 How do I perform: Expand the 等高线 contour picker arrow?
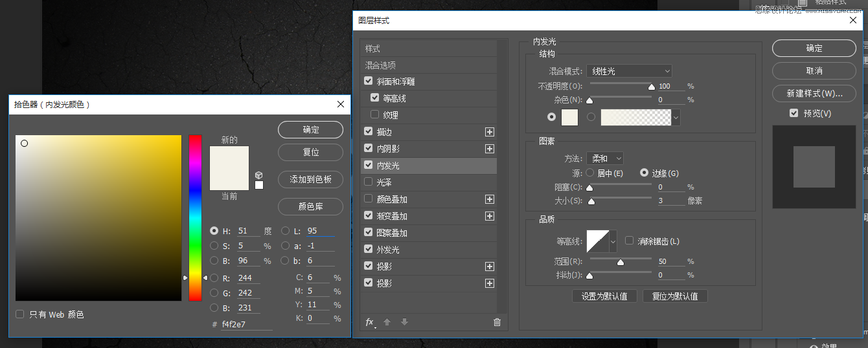point(613,241)
